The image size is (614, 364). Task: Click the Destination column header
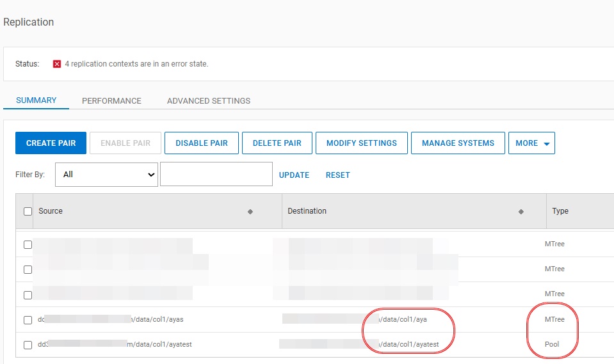click(414, 211)
